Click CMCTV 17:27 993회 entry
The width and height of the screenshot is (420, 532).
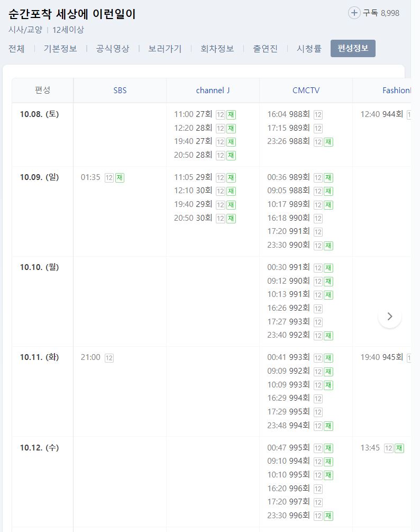point(295,322)
